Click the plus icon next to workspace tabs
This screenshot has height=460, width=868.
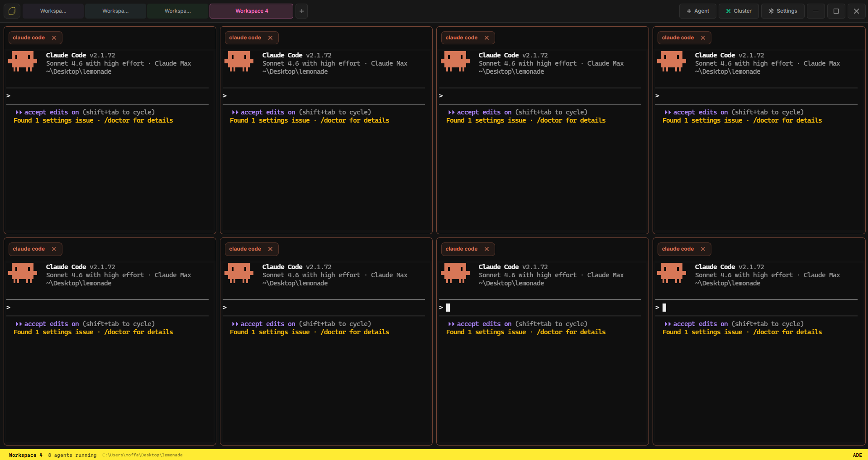point(301,11)
